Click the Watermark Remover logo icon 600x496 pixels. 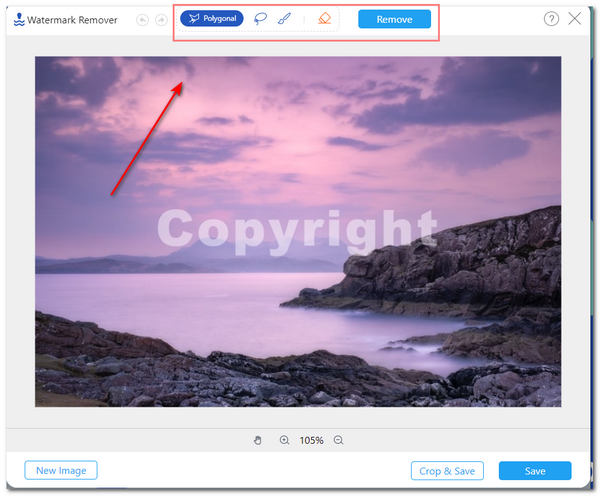pos(19,20)
